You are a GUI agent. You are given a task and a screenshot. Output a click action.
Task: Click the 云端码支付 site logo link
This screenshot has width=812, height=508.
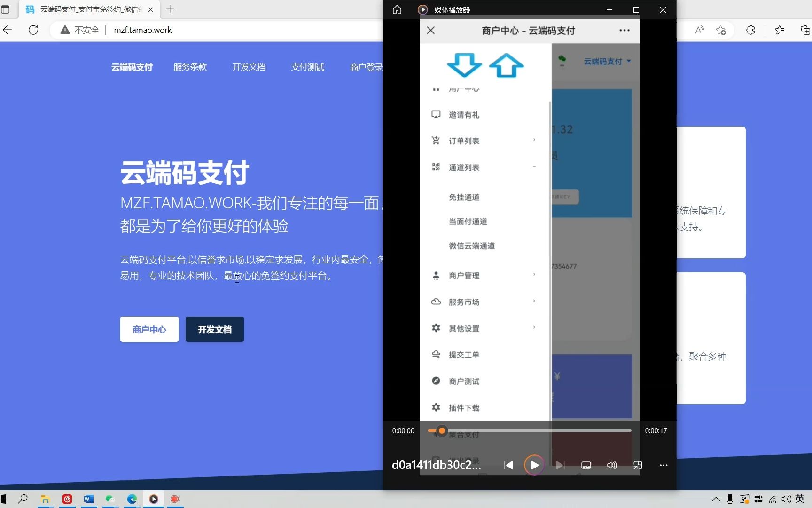(x=132, y=67)
